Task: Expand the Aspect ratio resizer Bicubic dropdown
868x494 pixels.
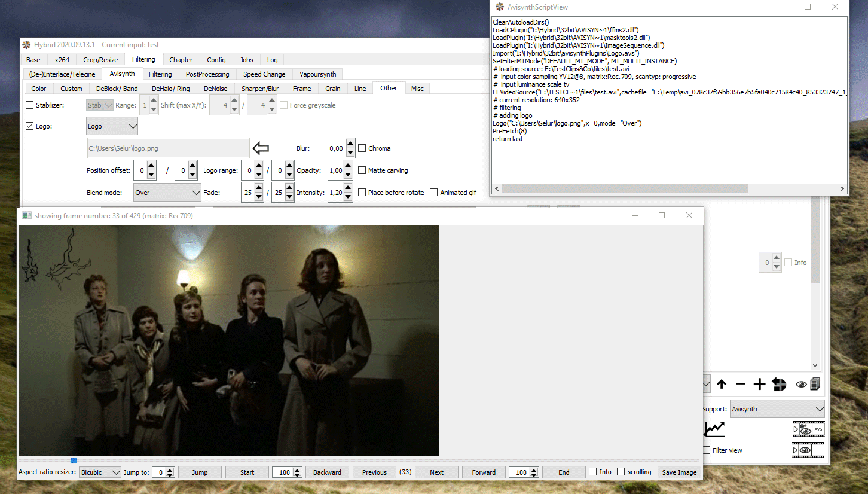Action: pos(100,472)
